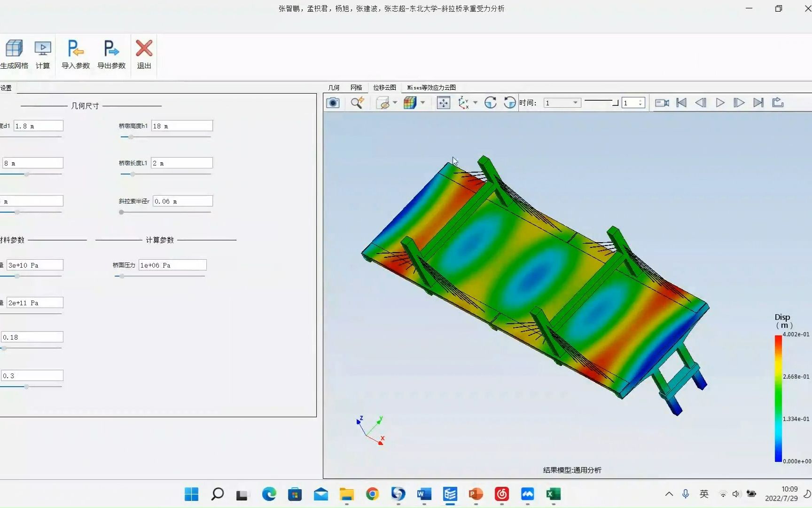This screenshot has width=812, height=508.
Task: Click the Disp color legend bar
Action: (x=778, y=398)
